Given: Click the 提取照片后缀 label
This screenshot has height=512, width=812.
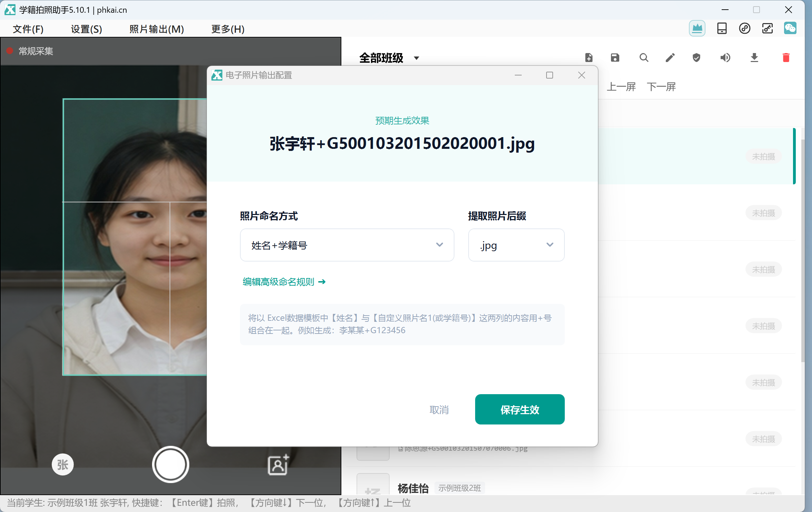Looking at the screenshot, I should click(497, 216).
